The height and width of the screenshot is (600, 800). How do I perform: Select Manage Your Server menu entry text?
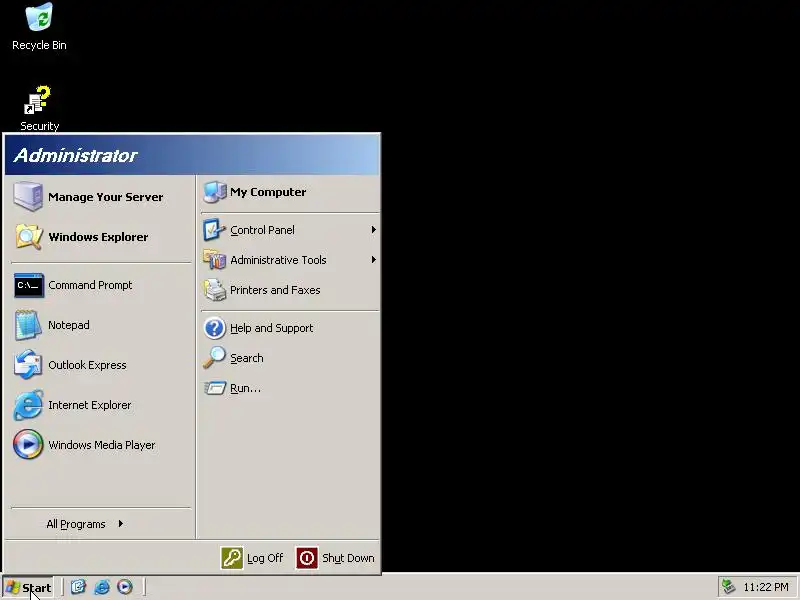tap(106, 197)
